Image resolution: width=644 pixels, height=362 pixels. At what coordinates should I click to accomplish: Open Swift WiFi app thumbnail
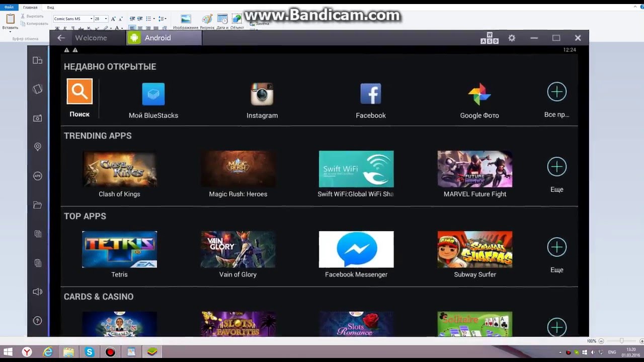(356, 169)
